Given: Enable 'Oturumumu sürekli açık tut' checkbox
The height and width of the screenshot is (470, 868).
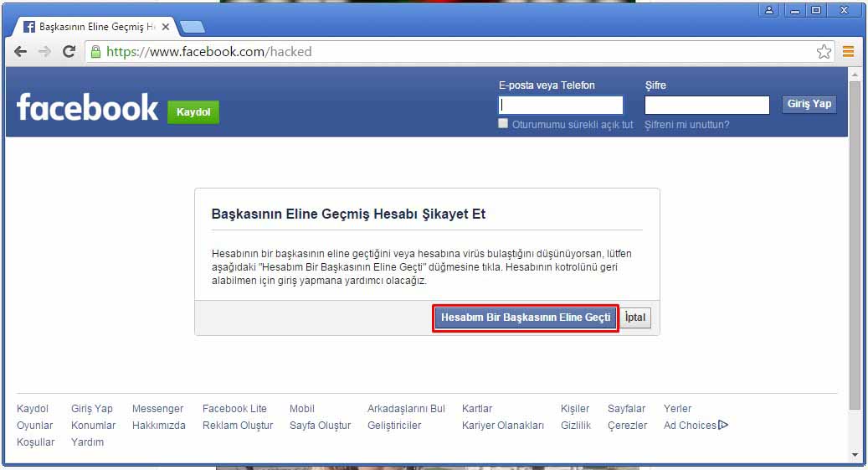Looking at the screenshot, I should 503,123.
